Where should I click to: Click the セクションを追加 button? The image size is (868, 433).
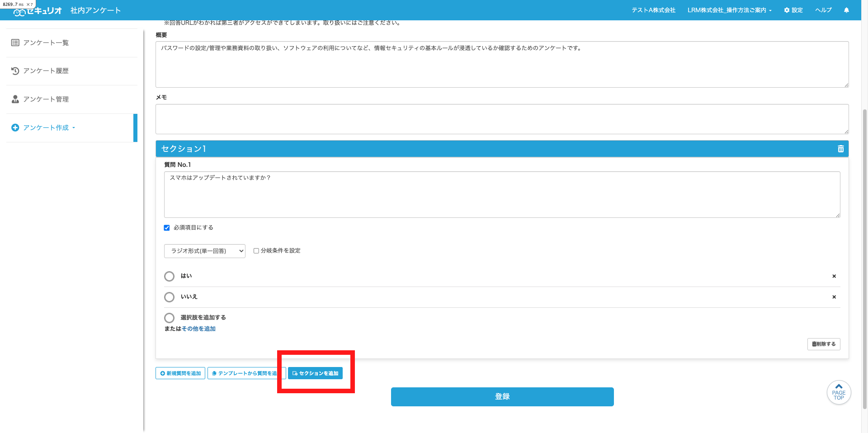tap(316, 373)
